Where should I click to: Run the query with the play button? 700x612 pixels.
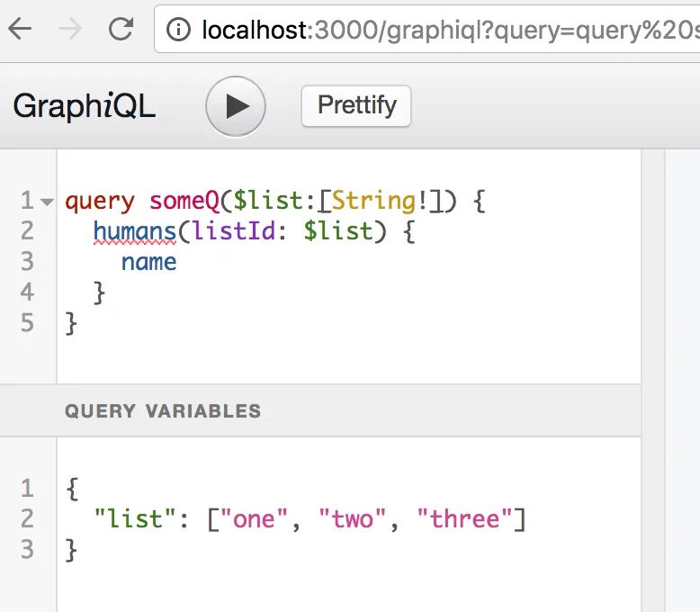click(236, 106)
